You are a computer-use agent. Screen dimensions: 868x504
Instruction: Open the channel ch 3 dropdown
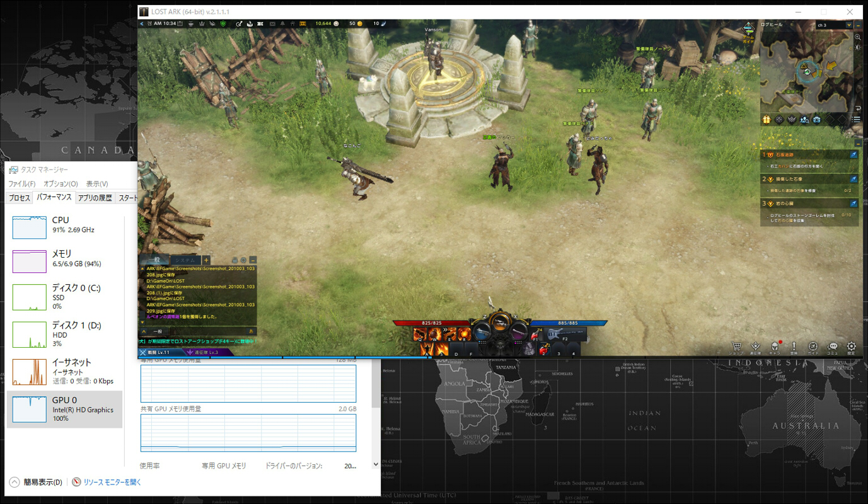point(833,25)
